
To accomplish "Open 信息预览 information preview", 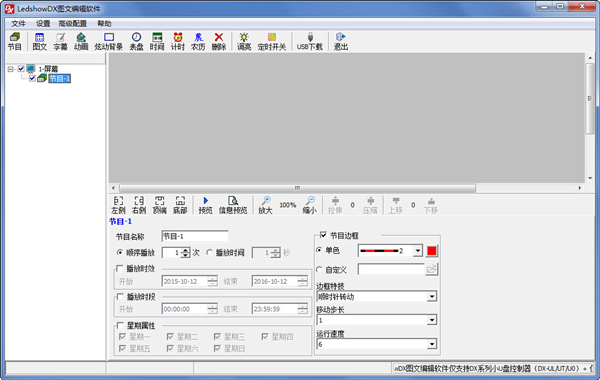I will pyautogui.click(x=233, y=205).
